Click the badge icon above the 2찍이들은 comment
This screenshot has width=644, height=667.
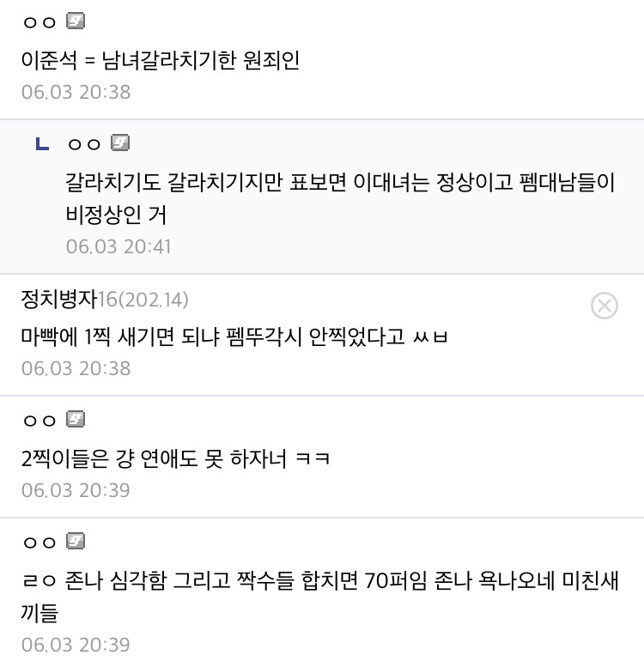click(x=76, y=419)
